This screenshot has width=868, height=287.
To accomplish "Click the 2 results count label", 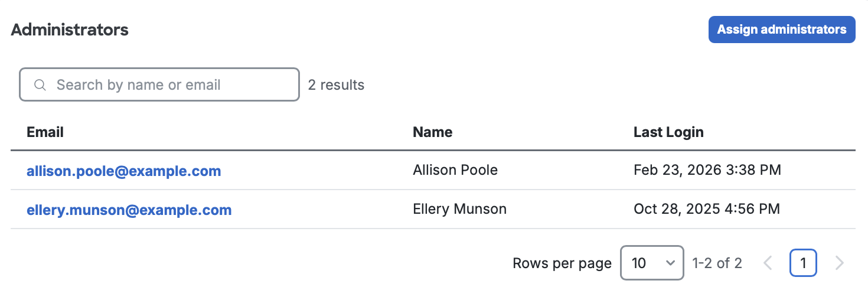I will 336,85.
